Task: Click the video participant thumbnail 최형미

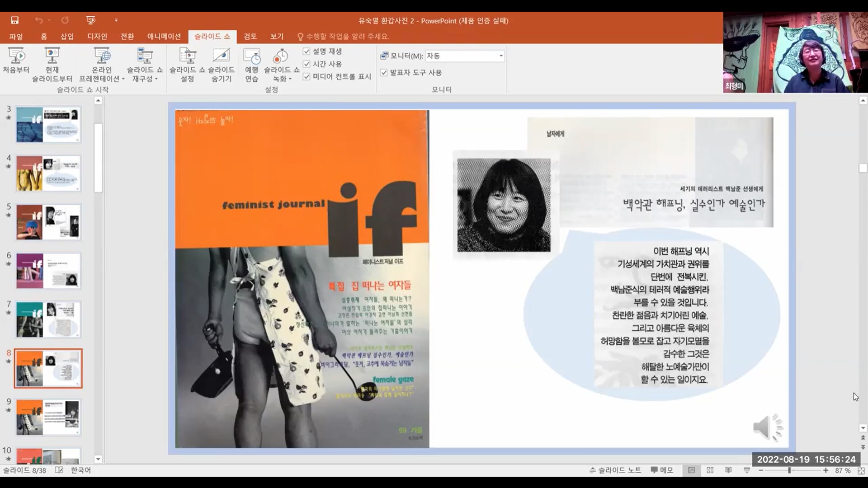Action: click(796, 52)
